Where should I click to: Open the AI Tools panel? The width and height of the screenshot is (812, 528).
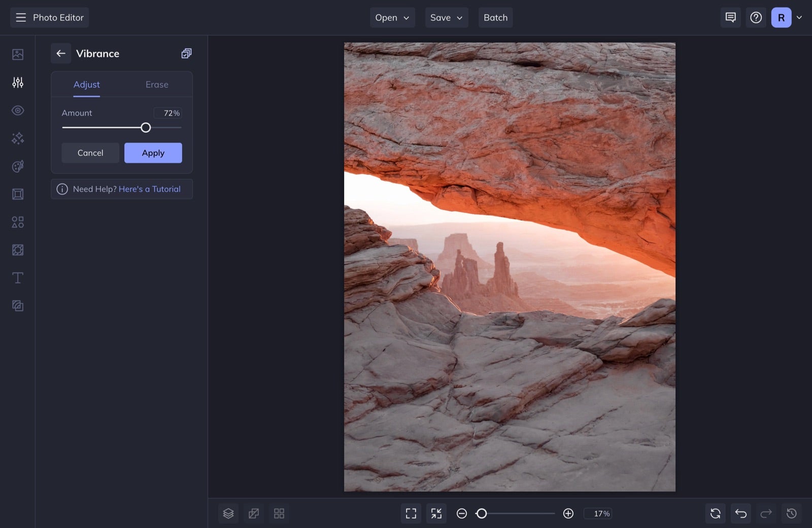click(18, 138)
